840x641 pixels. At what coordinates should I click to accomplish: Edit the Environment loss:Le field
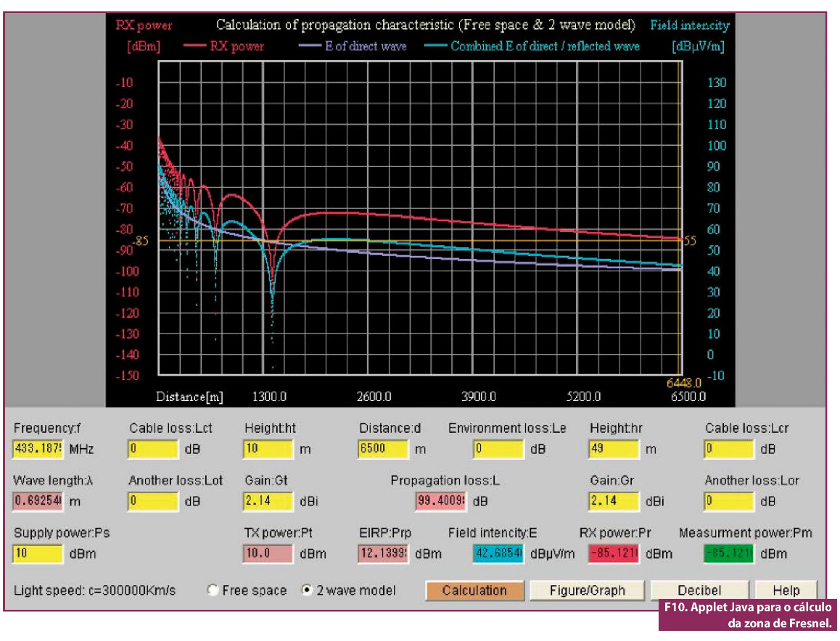click(498, 449)
